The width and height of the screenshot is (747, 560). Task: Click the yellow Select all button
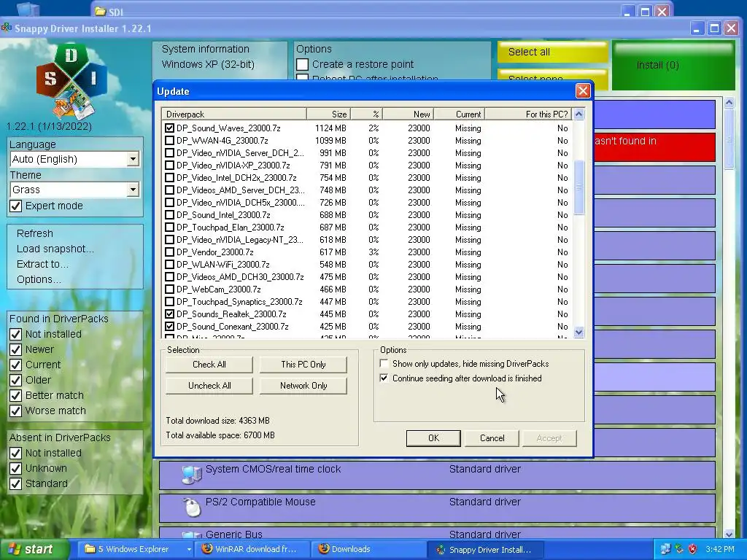click(553, 52)
